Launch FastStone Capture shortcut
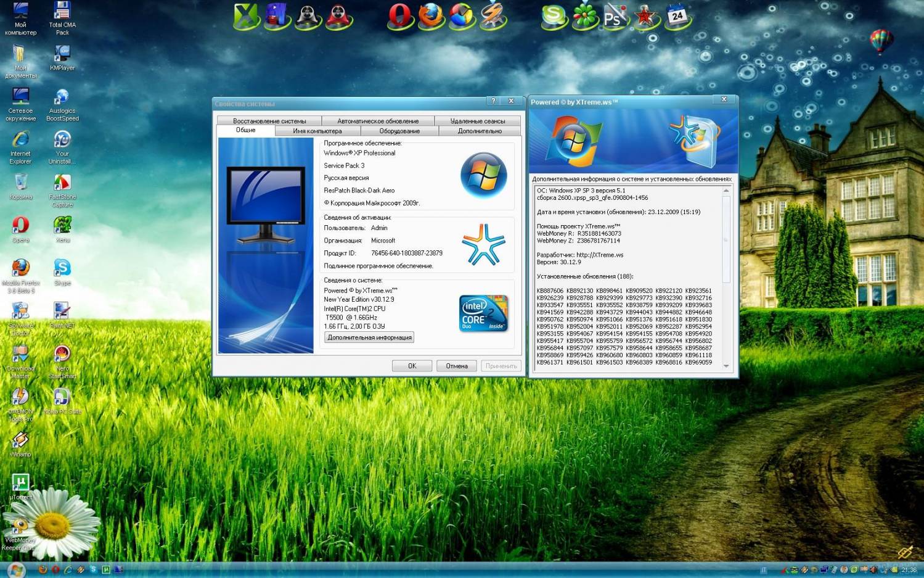This screenshot has width=924, height=578. pos(62,190)
